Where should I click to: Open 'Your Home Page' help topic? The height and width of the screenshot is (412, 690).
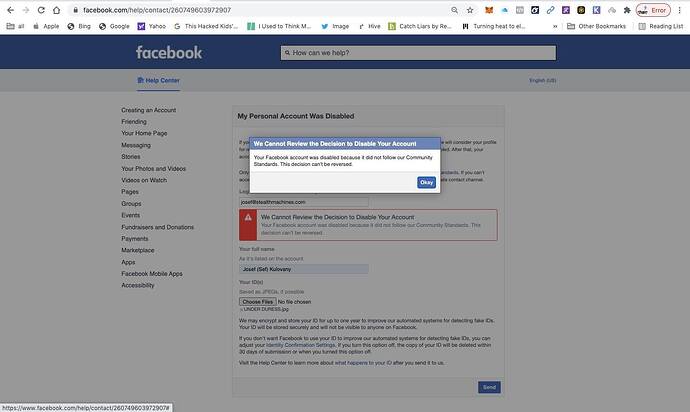(144, 133)
